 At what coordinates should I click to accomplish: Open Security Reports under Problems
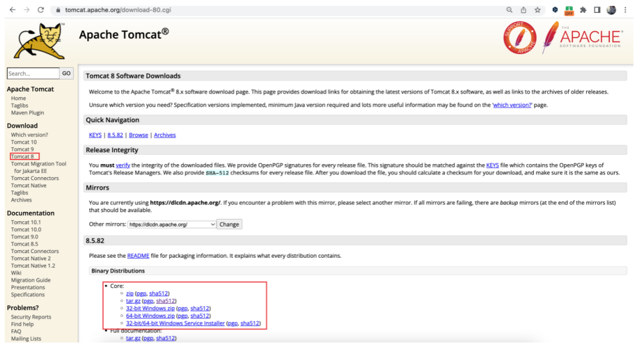tap(31, 317)
